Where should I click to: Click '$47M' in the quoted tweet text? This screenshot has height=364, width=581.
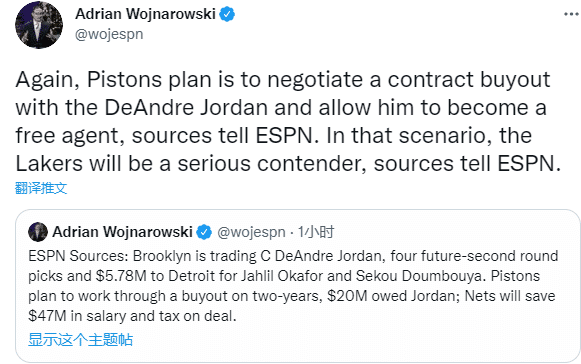(x=47, y=316)
